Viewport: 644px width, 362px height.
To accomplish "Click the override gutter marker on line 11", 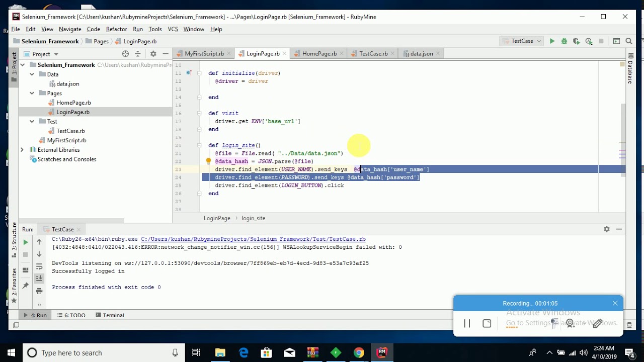I will click(189, 73).
